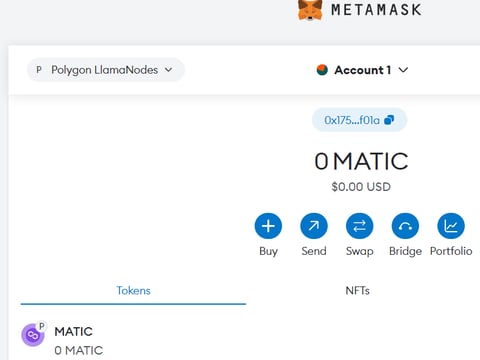The image size is (480, 360).
Task: Copy address using the copy icon
Action: pos(389,120)
